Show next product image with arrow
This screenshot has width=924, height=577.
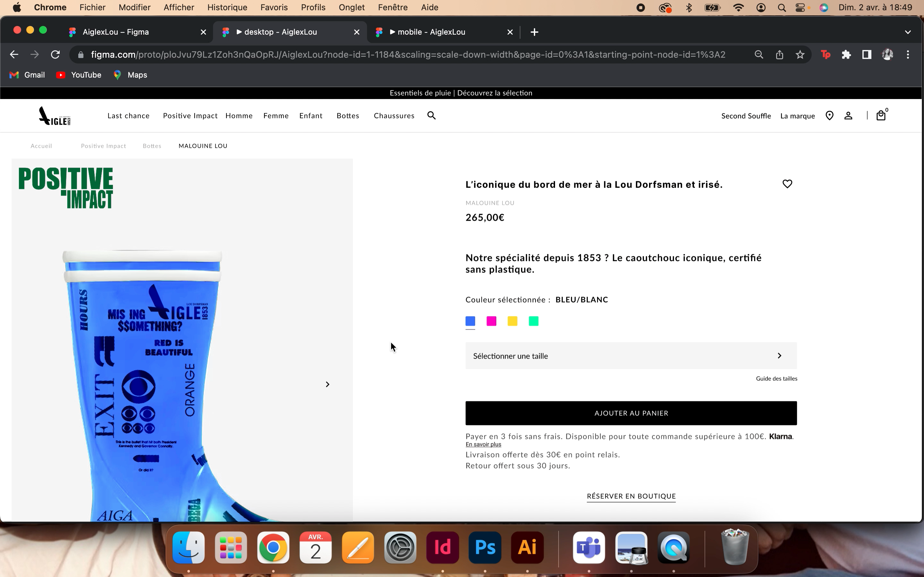pyautogui.click(x=327, y=384)
